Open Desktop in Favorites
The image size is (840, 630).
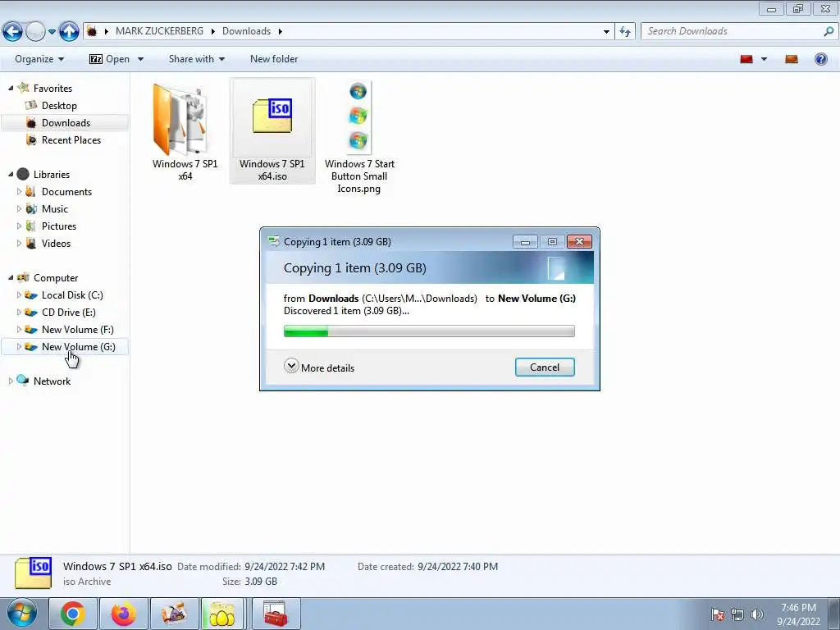[x=59, y=106]
